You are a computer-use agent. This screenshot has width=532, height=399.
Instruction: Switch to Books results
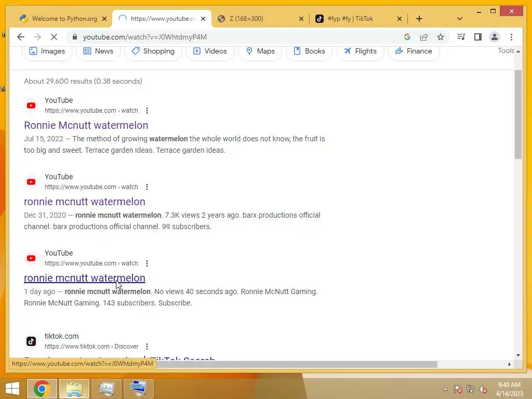click(309, 51)
